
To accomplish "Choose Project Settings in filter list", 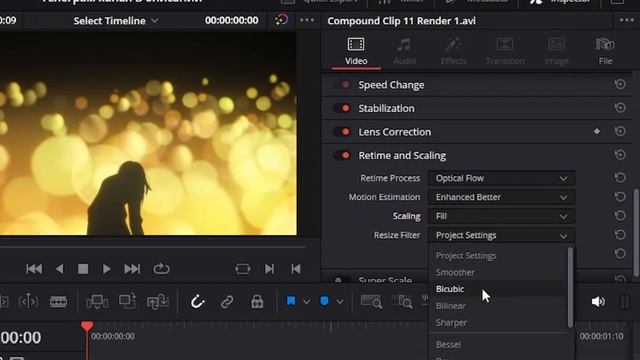I will pyautogui.click(x=466, y=256).
